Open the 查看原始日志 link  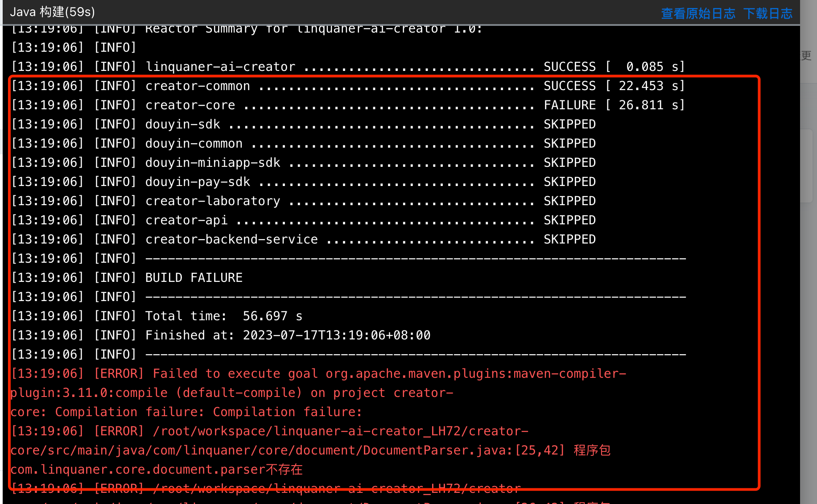coord(698,13)
